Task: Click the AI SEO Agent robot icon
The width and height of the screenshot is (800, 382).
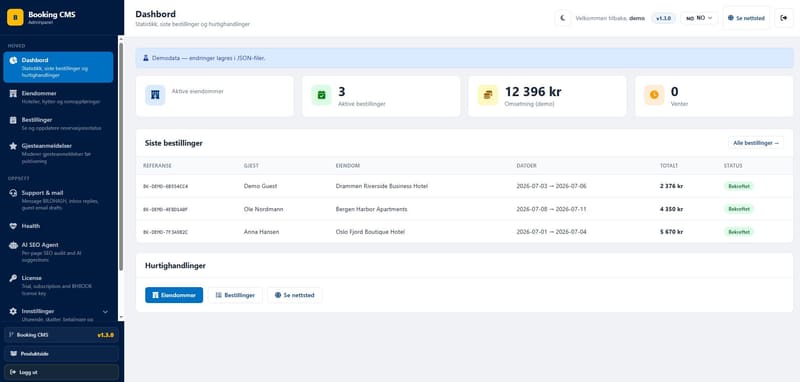Action: coord(13,245)
